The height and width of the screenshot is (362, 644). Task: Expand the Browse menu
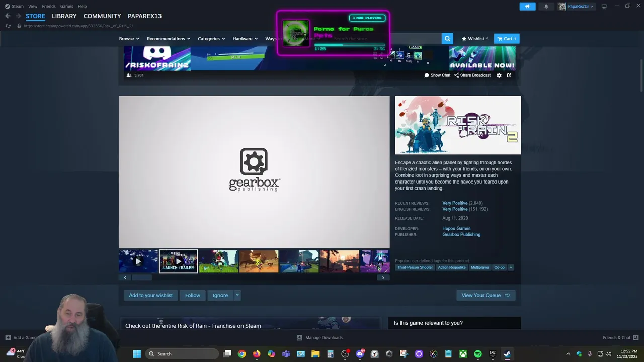pyautogui.click(x=129, y=39)
